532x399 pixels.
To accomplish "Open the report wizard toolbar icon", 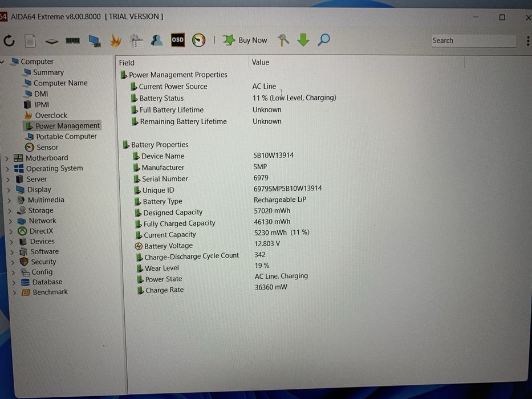I will click(x=137, y=40).
